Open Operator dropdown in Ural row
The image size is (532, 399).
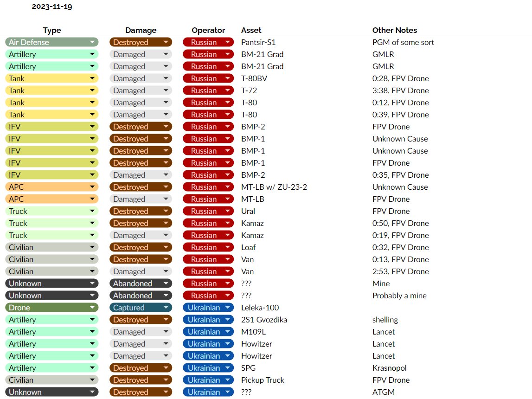208,211
